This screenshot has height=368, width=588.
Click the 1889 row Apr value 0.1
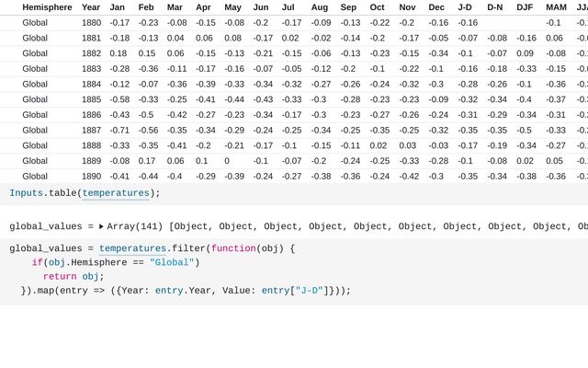pos(201,160)
